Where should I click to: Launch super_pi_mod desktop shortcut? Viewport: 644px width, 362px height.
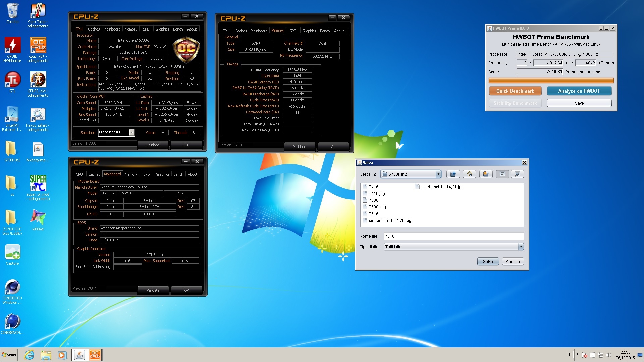click(x=38, y=188)
